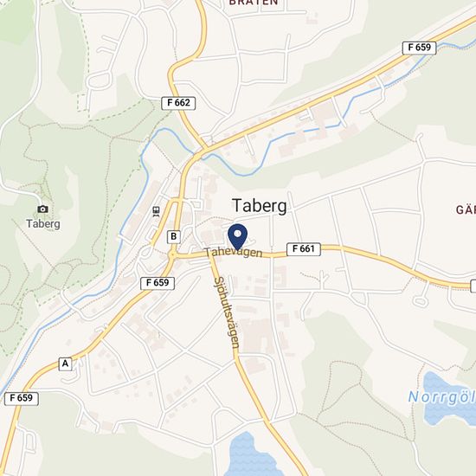Click the marker labeled B

coord(174,237)
